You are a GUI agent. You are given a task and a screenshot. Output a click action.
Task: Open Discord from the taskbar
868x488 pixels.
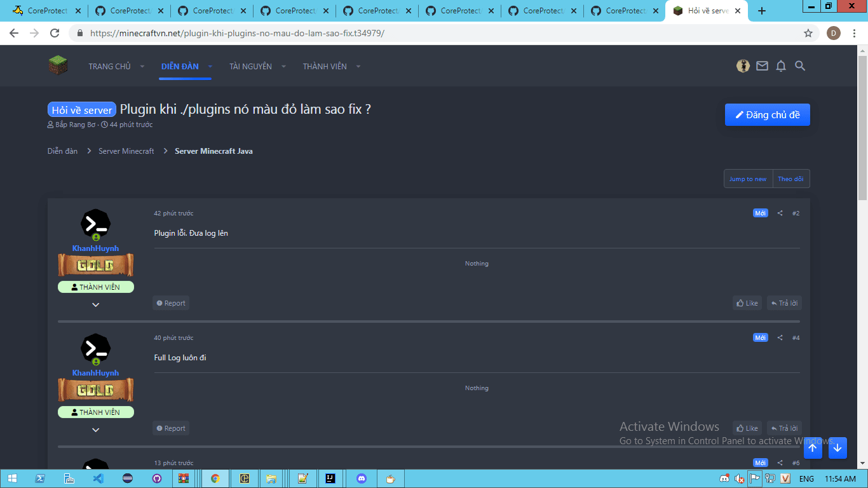pyautogui.click(x=362, y=478)
